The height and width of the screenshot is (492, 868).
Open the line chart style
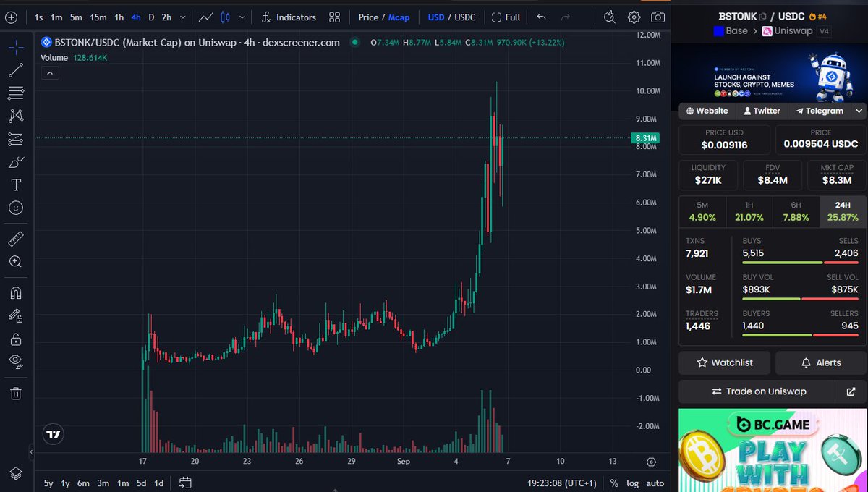click(206, 17)
